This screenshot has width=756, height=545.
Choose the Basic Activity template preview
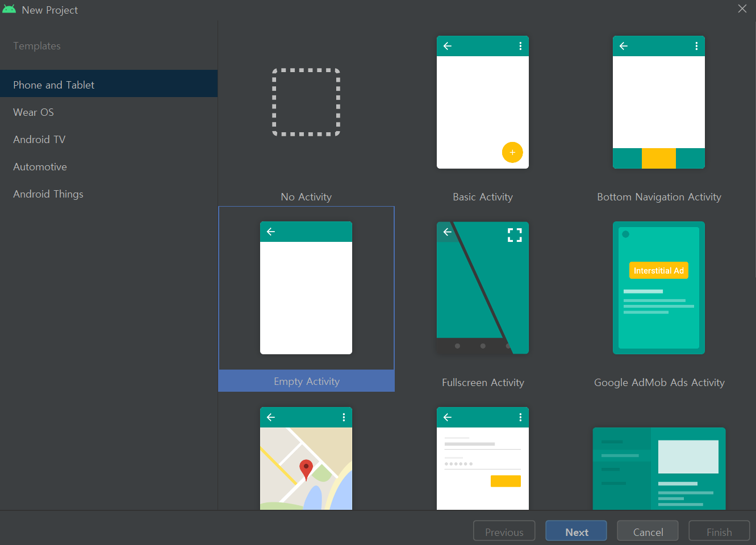point(483,102)
